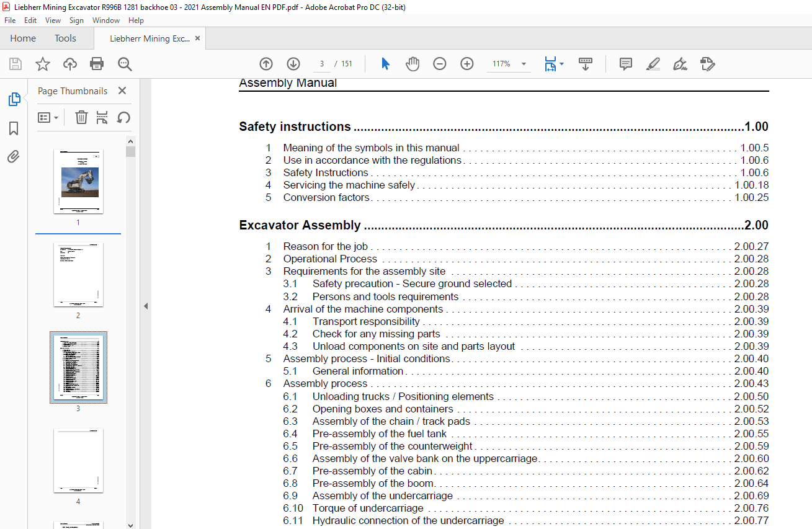The width and height of the screenshot is (812, 529).
Task: Click the Print Pages thumbnail icon
Action: [102, 117]
